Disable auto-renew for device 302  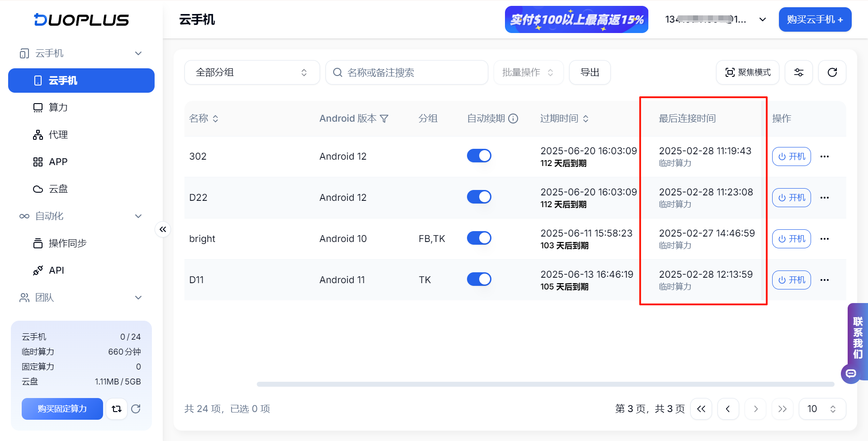(479, 156)
